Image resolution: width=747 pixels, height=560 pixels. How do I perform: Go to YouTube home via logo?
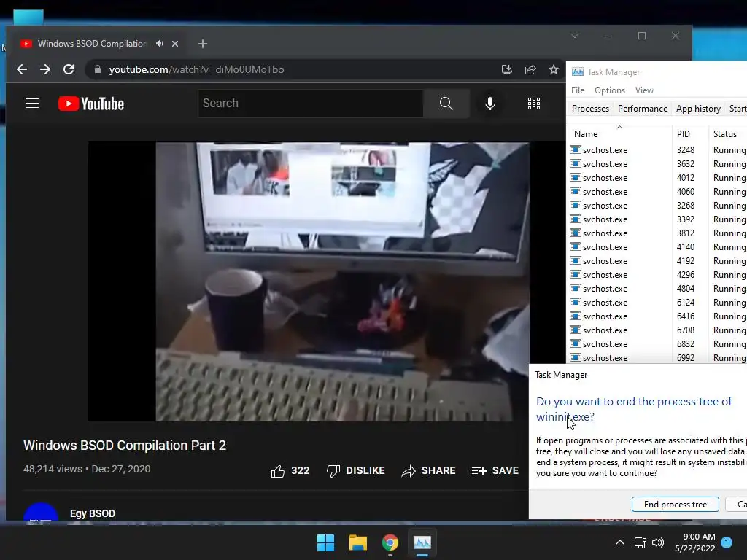[x=91, y=104]
